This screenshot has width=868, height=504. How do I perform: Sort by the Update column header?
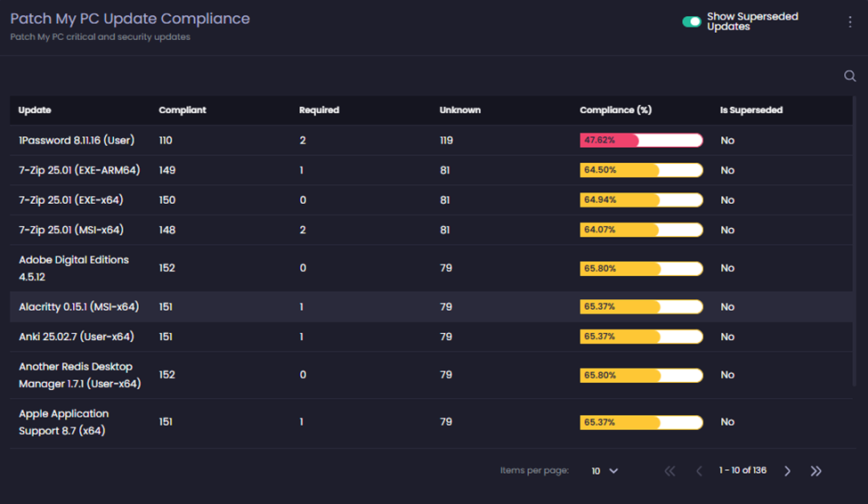pyautogui.click(x=35, y=110)
